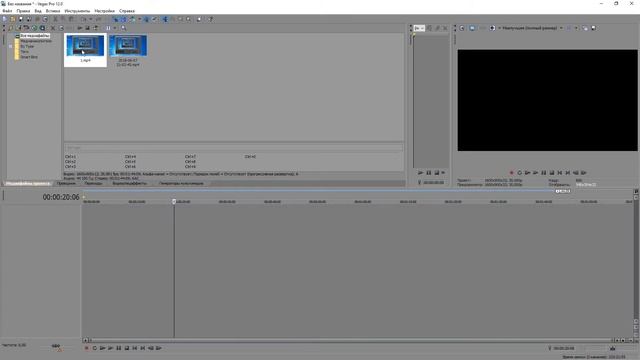Expand the By Type media bin
Image resolution: width=640 pixels, height=360 pixels.
(11, 47)
